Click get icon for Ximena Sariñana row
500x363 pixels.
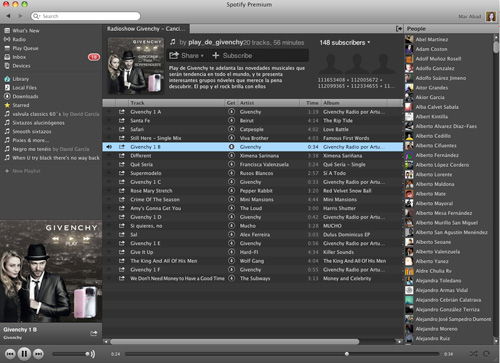(231, 155)
